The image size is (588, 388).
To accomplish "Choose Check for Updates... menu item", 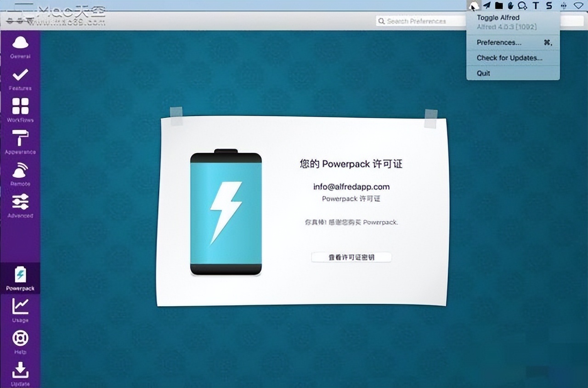I will click(513, 58).
